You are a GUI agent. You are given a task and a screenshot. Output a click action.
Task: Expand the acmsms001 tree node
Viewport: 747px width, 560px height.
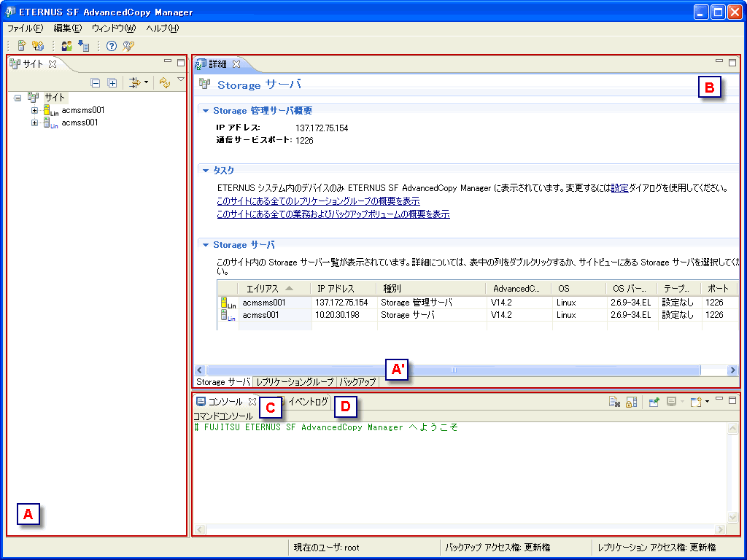(x=34, y=111)
